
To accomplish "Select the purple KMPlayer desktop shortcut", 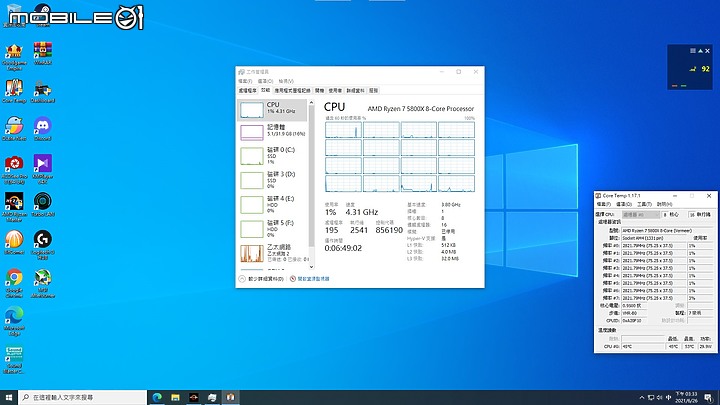I will [x=43, y=169].
